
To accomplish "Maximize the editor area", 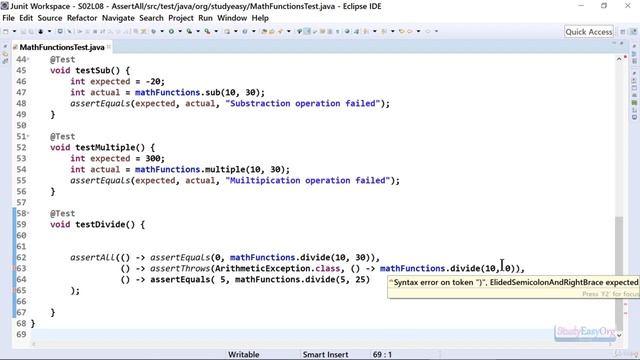I will (622, 43).
